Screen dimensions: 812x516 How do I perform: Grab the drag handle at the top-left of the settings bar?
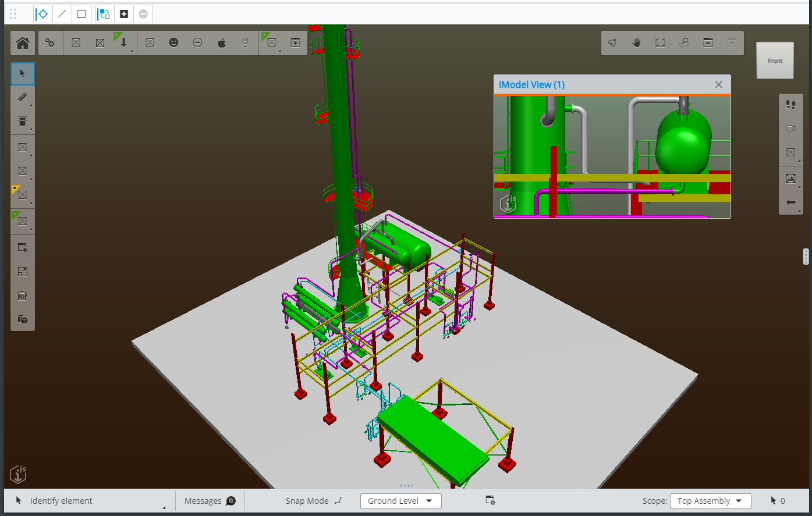[x=13, y=14]
